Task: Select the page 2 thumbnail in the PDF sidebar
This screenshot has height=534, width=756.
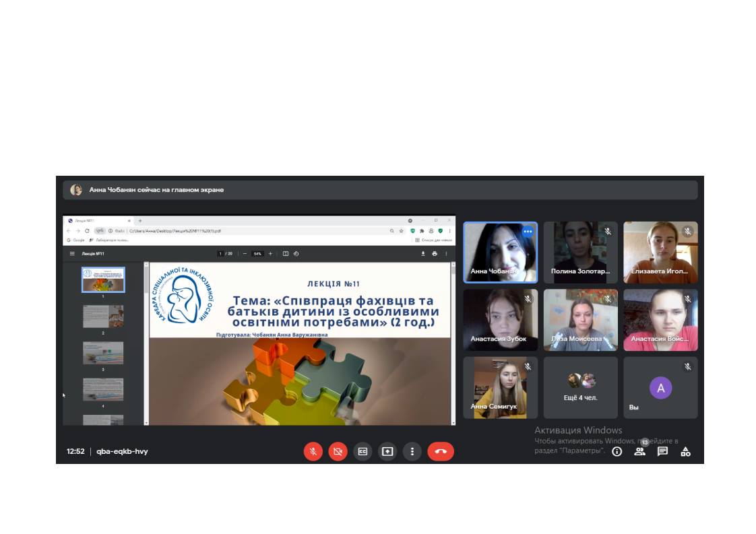Action: point(103,316)
